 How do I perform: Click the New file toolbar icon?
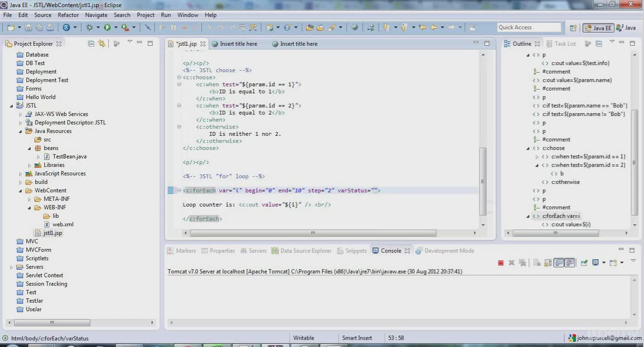[x=10, y=27]
